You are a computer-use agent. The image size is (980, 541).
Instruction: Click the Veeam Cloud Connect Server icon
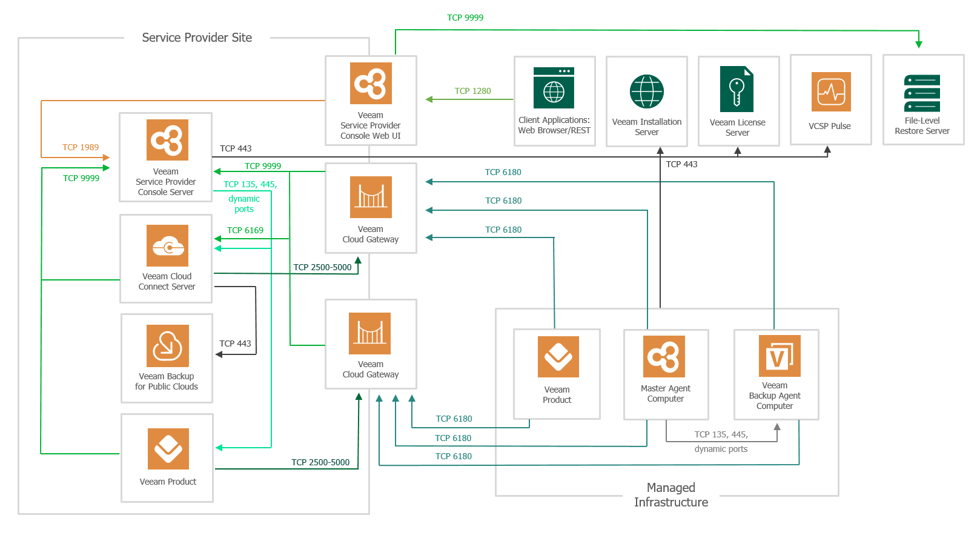167,245
